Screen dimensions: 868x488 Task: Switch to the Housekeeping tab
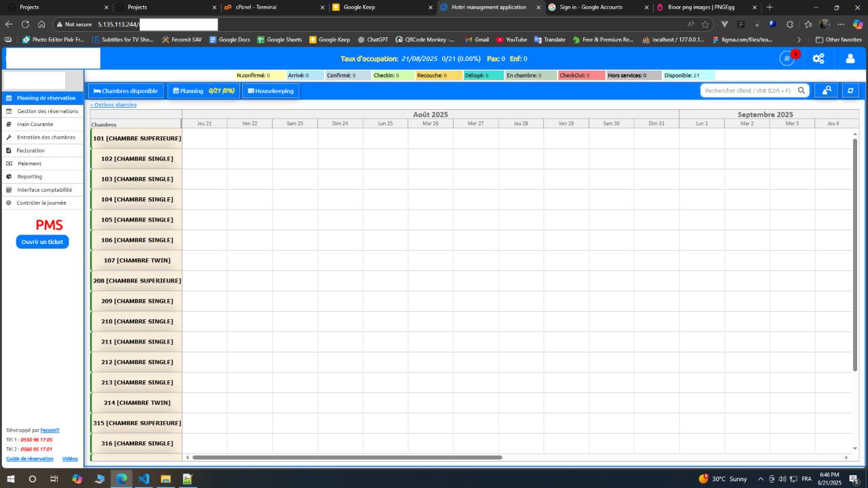click(x=271, y=91)
